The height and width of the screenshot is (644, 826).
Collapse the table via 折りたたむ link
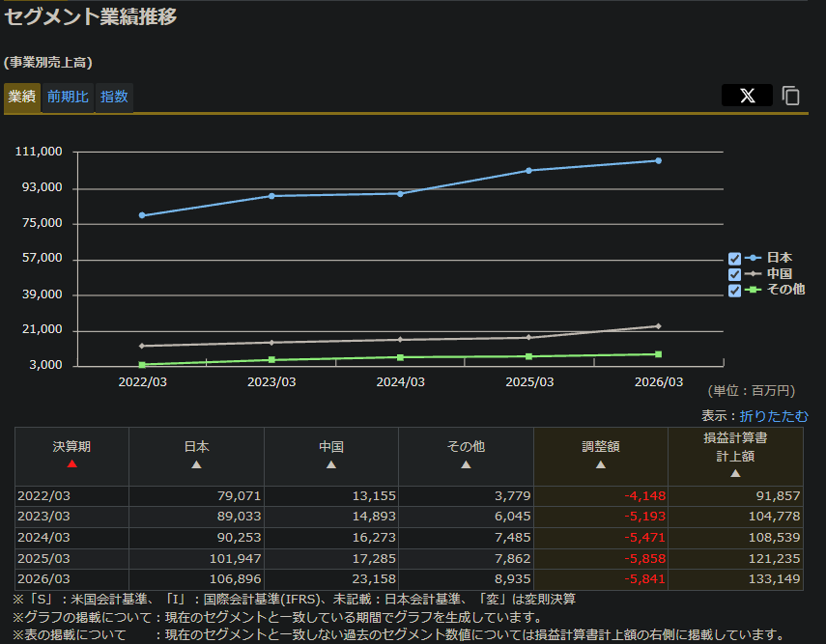pyautogui.click(x=773, y=416)
